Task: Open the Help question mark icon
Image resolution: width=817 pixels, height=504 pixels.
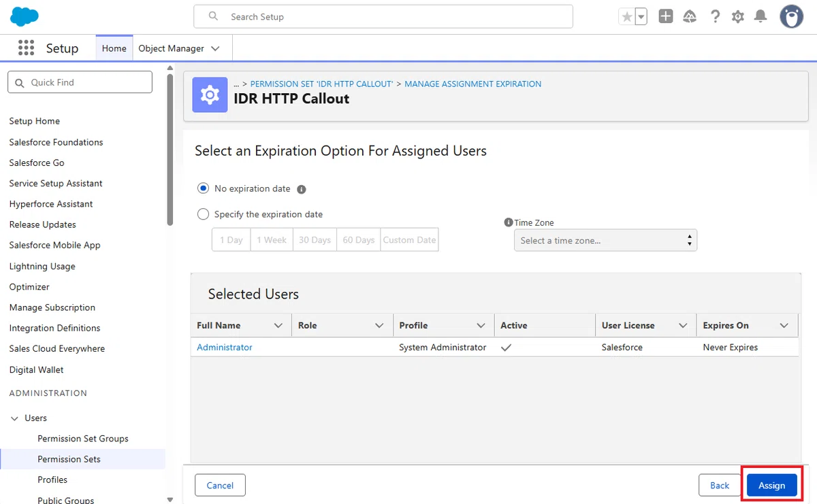Action: [715, 16]
